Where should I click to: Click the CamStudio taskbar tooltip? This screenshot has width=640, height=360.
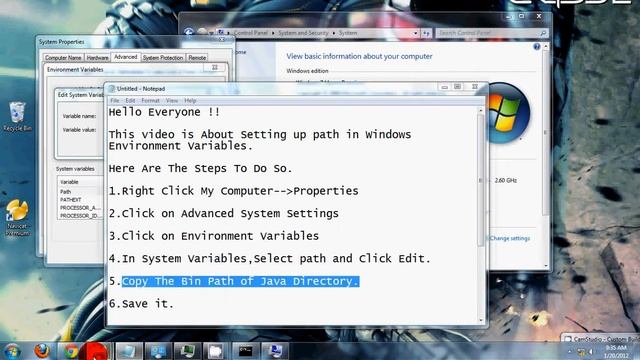click(x=601, y=339)
